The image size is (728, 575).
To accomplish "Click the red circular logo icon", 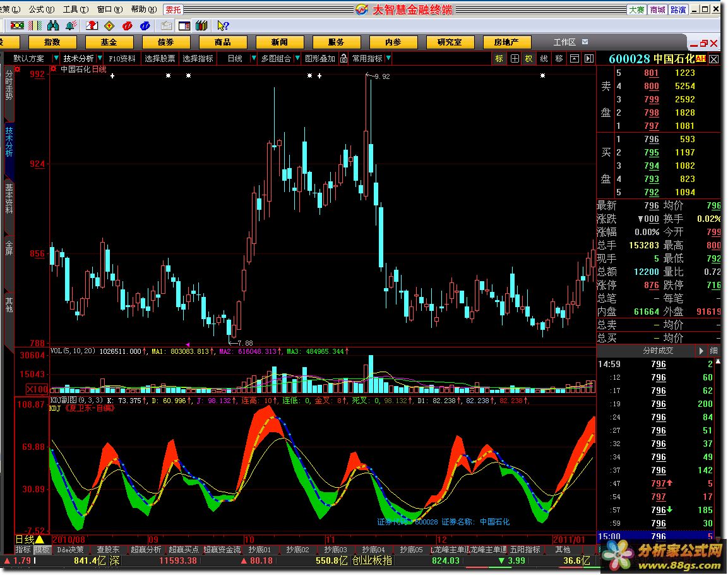I will pyautogui.click(x=127, y=25).
